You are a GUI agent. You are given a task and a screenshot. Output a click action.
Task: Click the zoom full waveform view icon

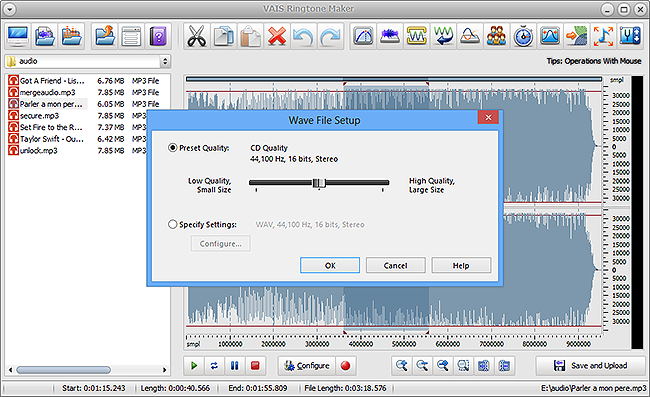[483, 366]
